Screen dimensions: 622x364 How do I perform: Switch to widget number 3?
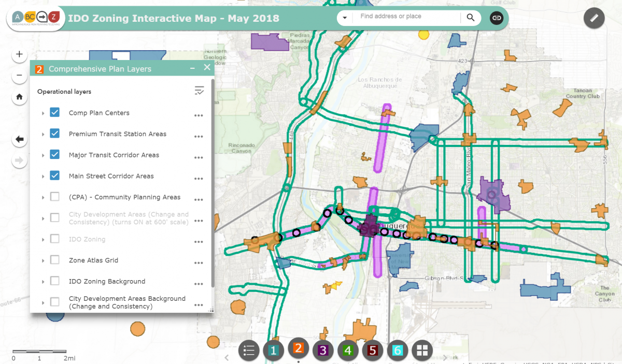(322, 351)
